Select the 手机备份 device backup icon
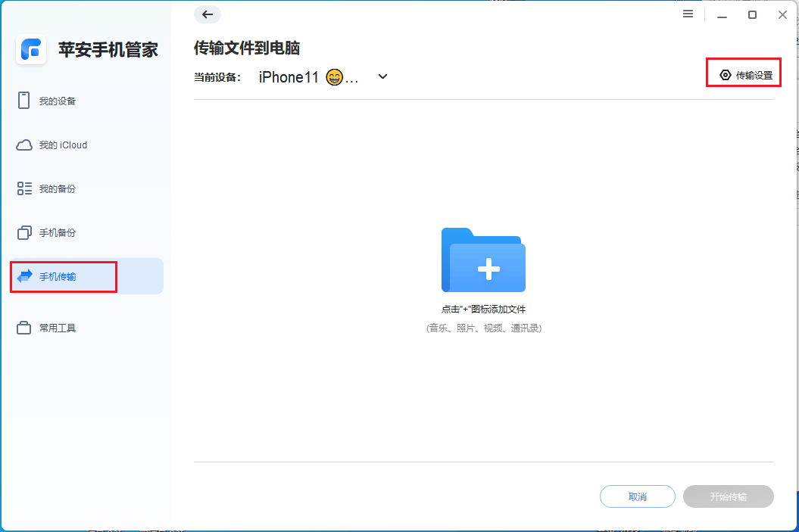 (24, 232)
